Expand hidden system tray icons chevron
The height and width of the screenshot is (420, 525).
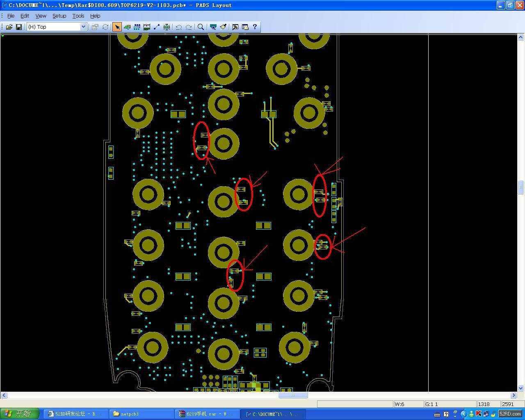[x=464, y=414]
